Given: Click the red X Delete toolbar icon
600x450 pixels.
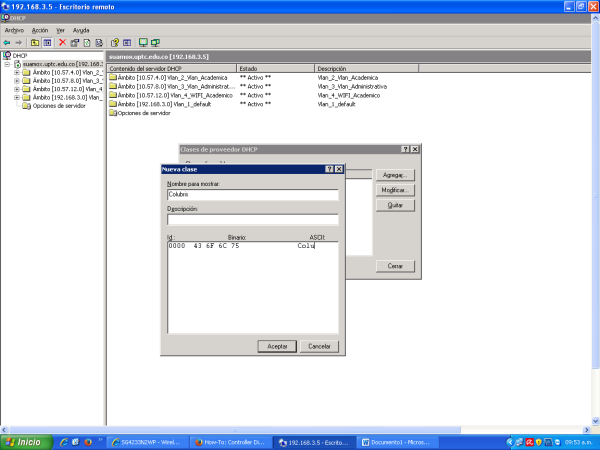Looking at the screenshot, I should click(62, 42).
